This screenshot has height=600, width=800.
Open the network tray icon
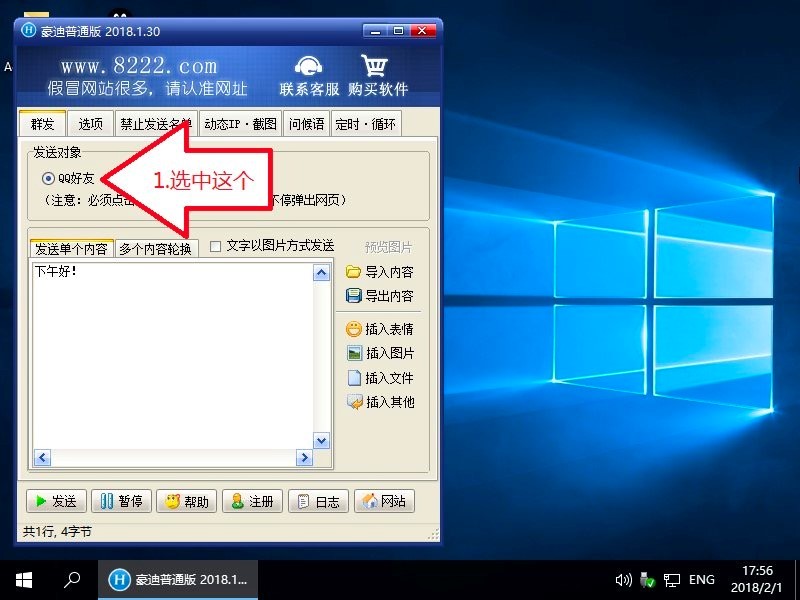pyautogui.click(x=671, y=580)
